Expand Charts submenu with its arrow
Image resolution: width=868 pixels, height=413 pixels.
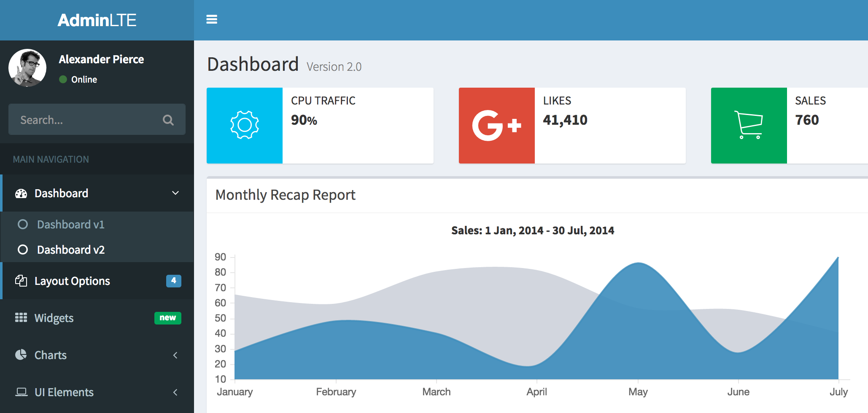(x=175, y=355)
